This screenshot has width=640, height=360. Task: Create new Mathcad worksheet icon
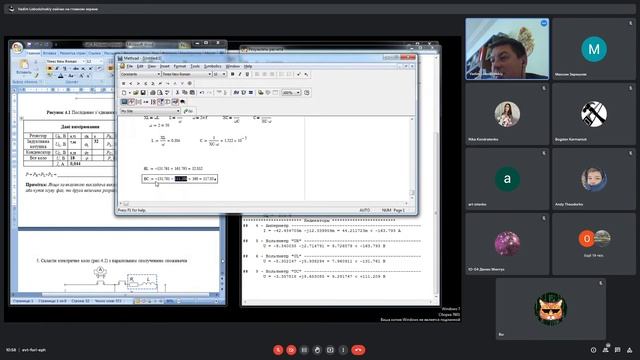point(124,93)
